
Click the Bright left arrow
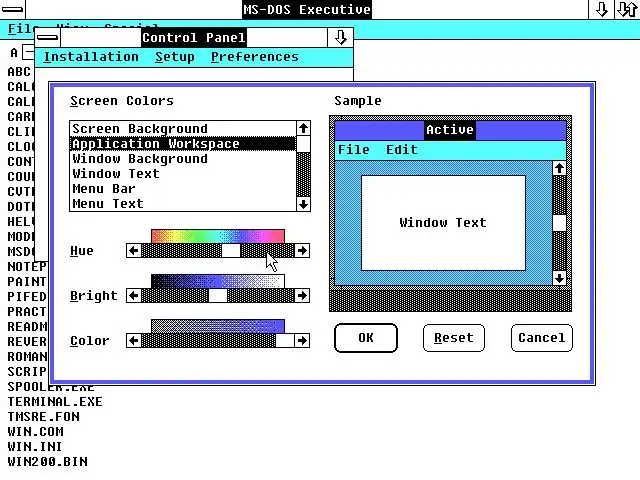pyautogui.click(x=133, y=296)
